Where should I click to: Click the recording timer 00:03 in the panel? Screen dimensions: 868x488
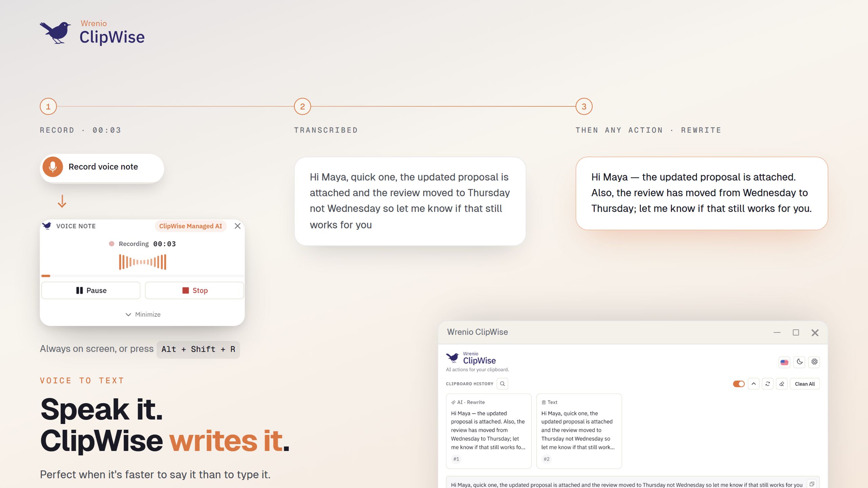[x=164, y=244]
